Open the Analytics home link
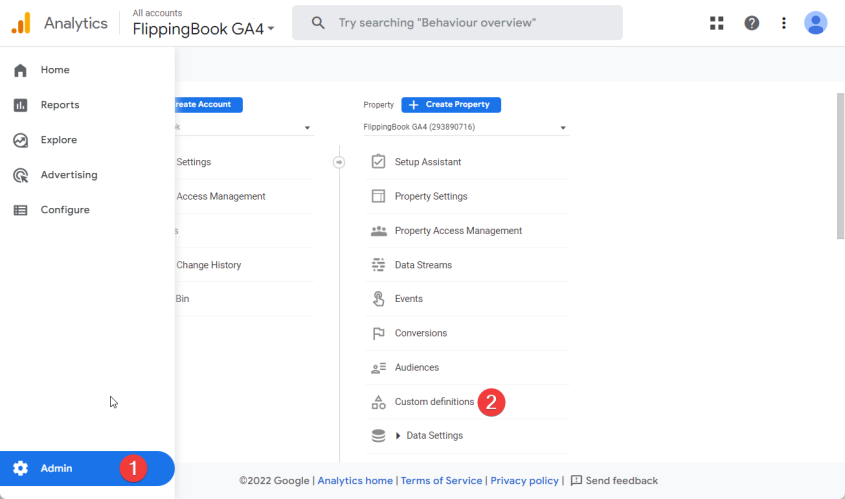Image resolution: width=845 pixels, height=499 pixels. point(355,480)
